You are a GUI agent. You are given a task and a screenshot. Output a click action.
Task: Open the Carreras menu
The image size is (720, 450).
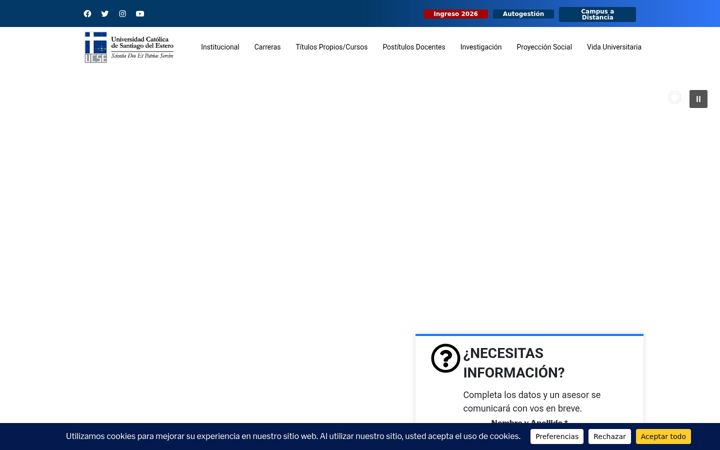pyautogui.click(x=267, y=47)
